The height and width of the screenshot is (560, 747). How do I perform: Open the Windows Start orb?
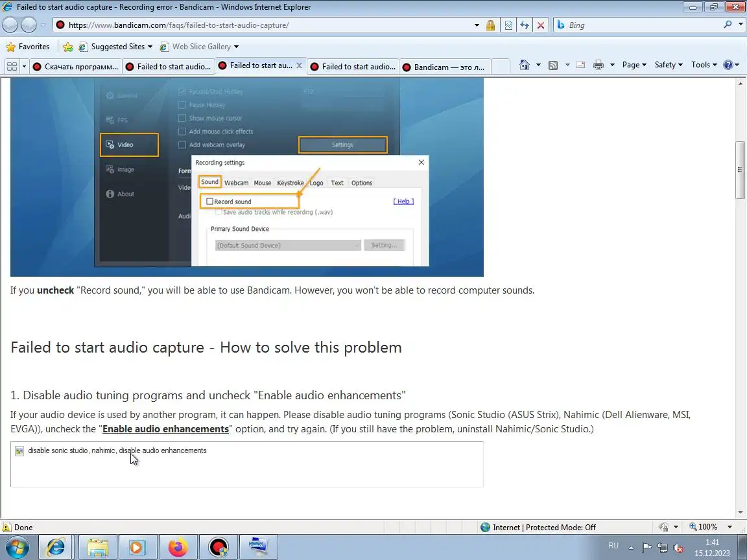click(x=17, y=547)
